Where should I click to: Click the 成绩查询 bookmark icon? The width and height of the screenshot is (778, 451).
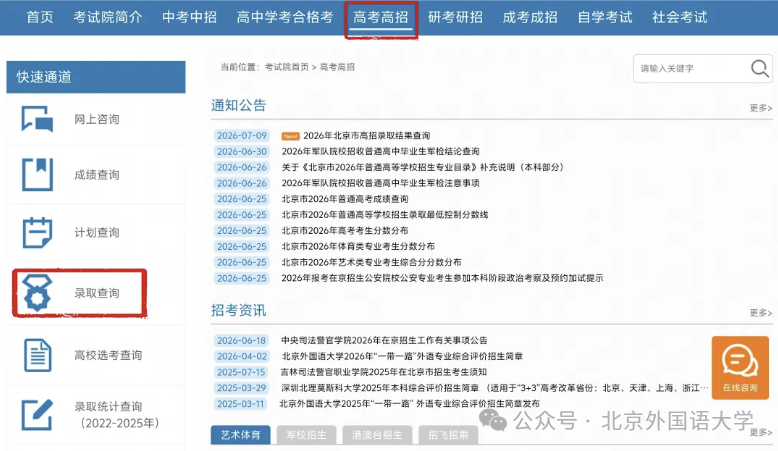coord(37,174)
